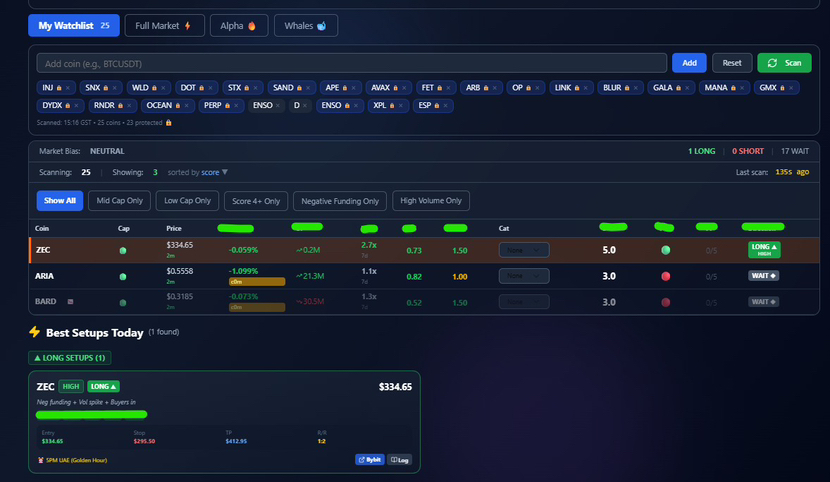
Task: Click × on the GMX chip
Action: pyautogui.click(x=791, y=88)
